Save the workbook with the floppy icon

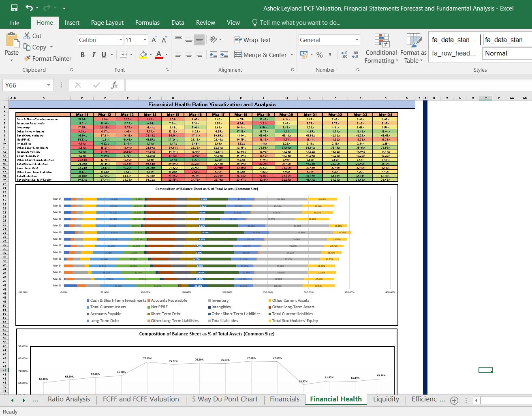[14, 8]
